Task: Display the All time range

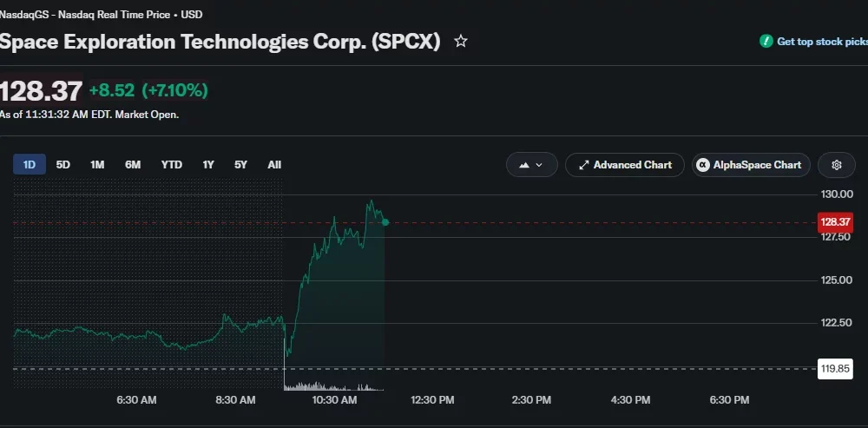Action: click(x=274, y=164)
